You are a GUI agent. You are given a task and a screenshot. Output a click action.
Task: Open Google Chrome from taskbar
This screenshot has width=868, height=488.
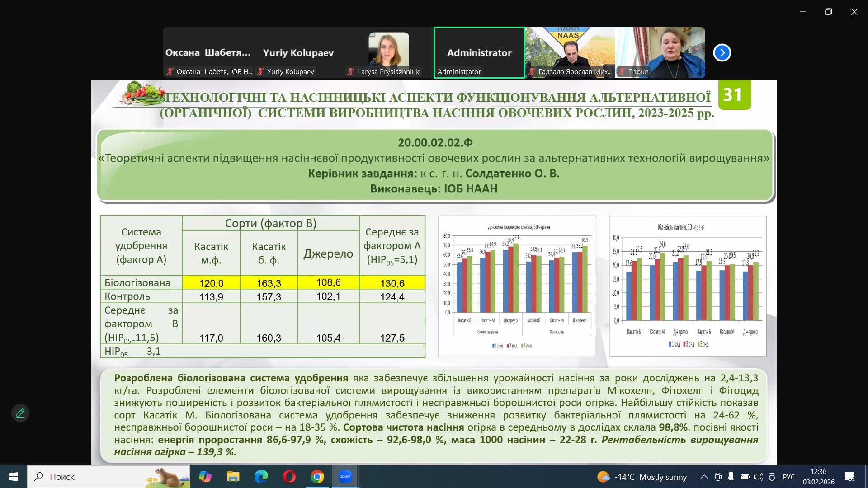(x=317, y=477)
